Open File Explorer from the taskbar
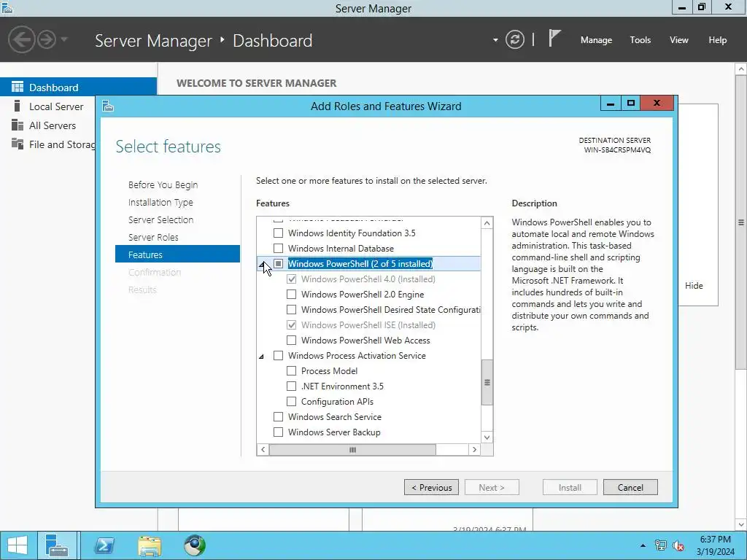 (149, 545)
